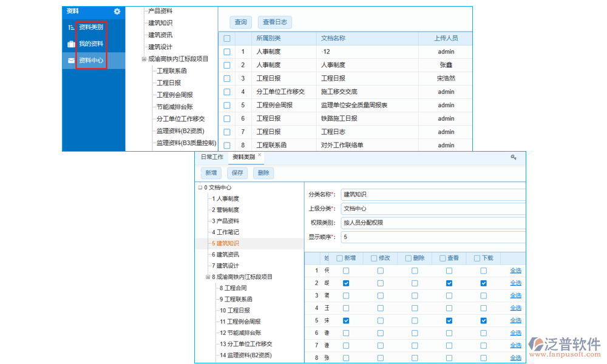The image size is (607, 364).
Task: Select 2 营销制度 in category tree
Action: (x=226, y=210)
